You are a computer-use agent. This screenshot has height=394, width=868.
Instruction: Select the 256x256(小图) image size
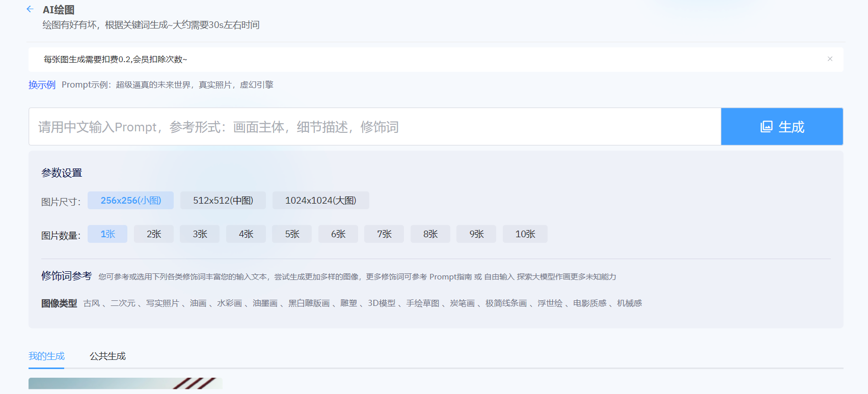(x=130, y=201)
